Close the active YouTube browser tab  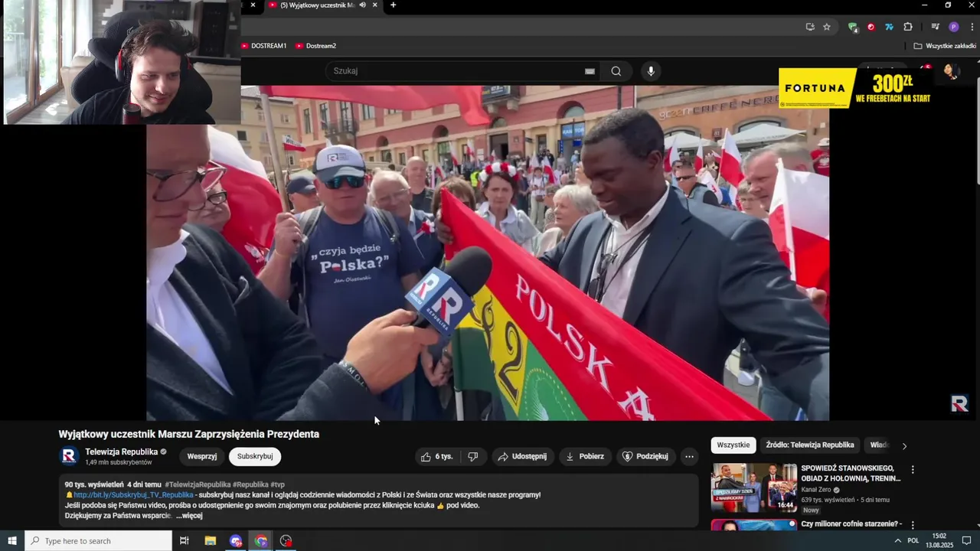point(374,5)
